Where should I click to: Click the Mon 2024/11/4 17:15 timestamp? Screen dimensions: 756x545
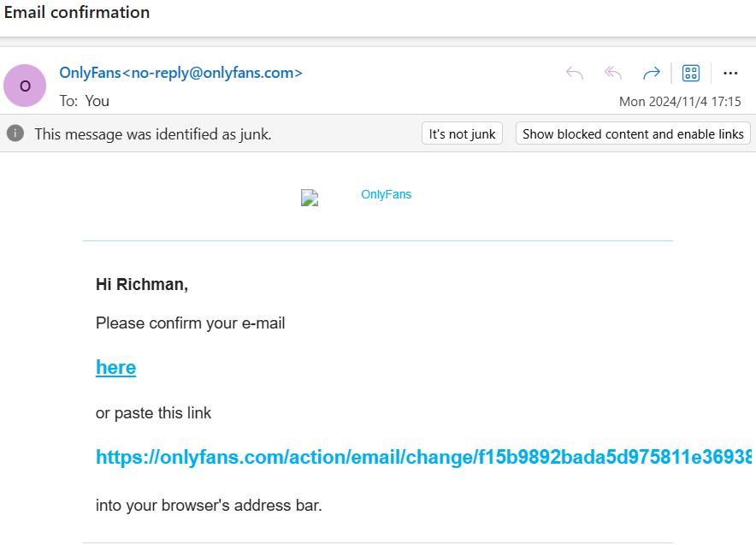point(680,101)
